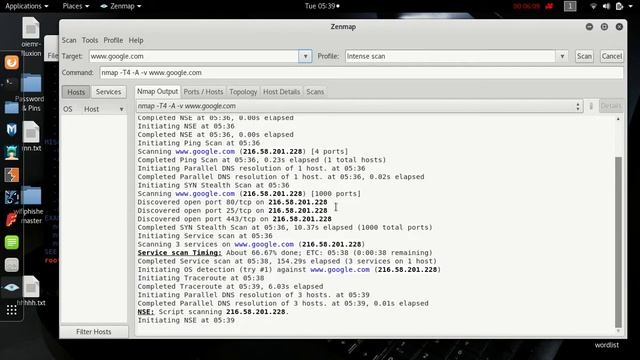640x360 pixels.
Task: Open the Zenmap app menu in top bar
Action: pyautogui.click(x=121, y=6)
